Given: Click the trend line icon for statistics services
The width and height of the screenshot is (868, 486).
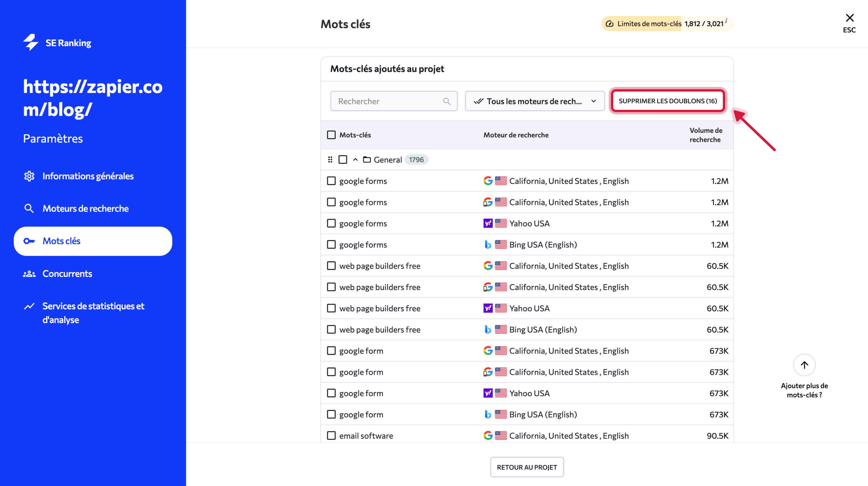Looking at the screenshot, I should point(29,306).
